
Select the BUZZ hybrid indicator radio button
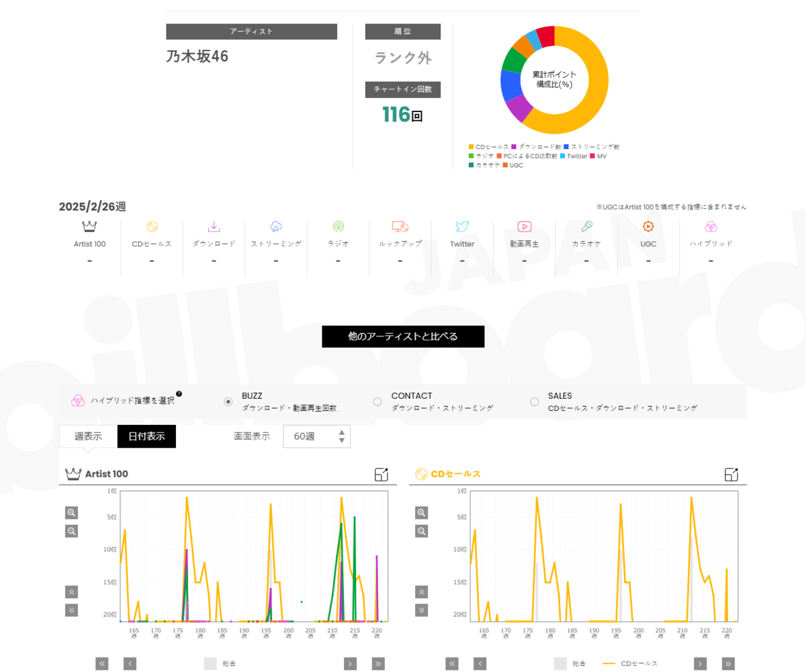[228, 401]
